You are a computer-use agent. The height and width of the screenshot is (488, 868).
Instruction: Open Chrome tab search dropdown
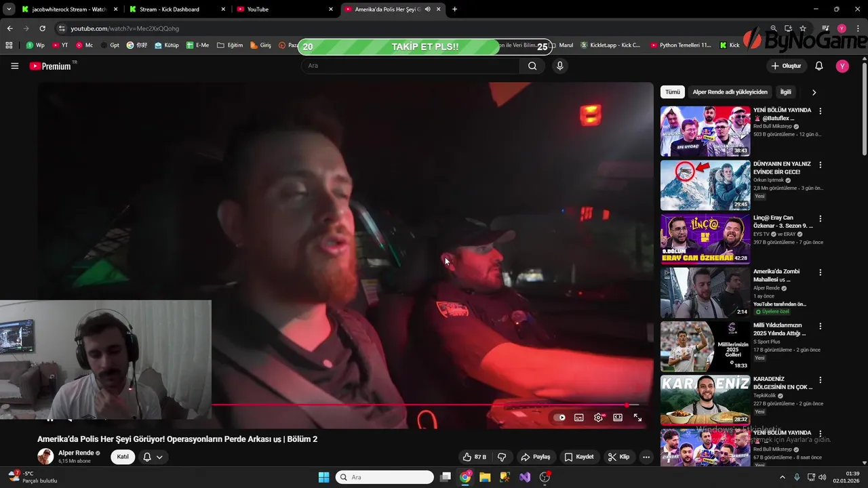(9, 9)
